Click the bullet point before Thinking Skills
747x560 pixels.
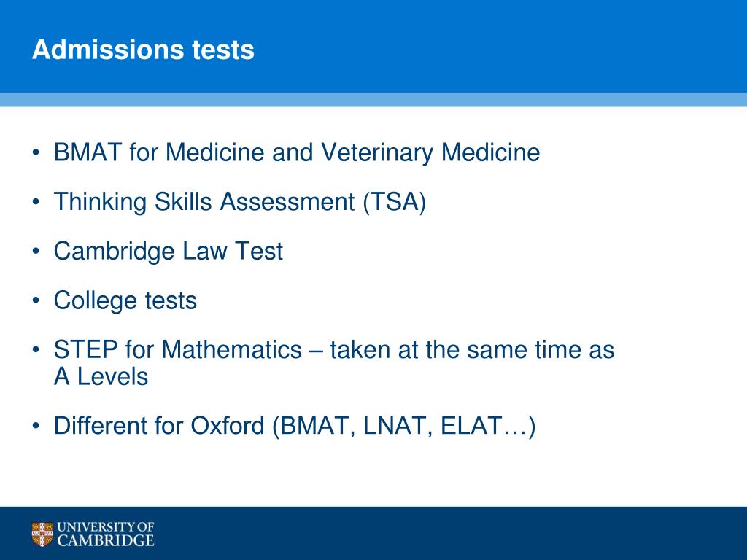point(36,203)
